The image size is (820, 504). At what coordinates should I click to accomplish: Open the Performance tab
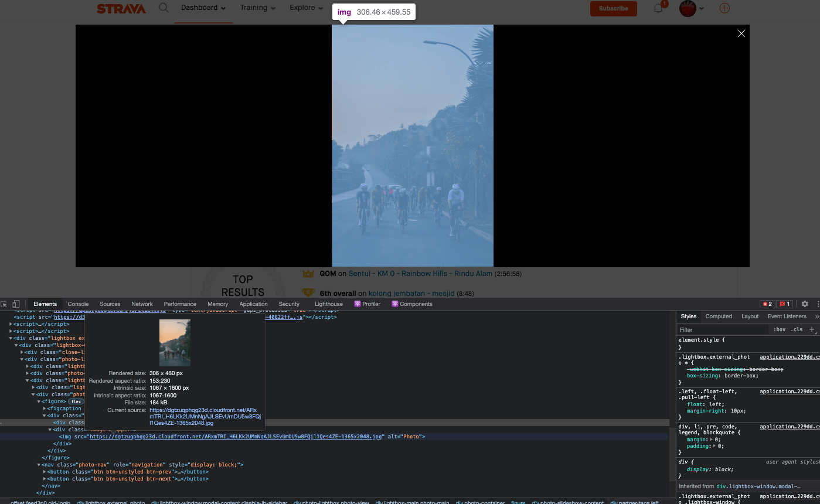pyautogui.click(x=180, y=304)
